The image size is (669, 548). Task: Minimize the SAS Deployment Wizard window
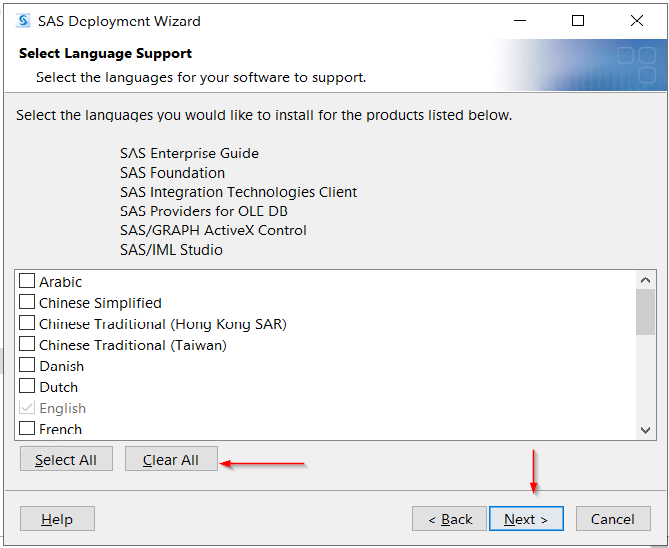[520, 20]
